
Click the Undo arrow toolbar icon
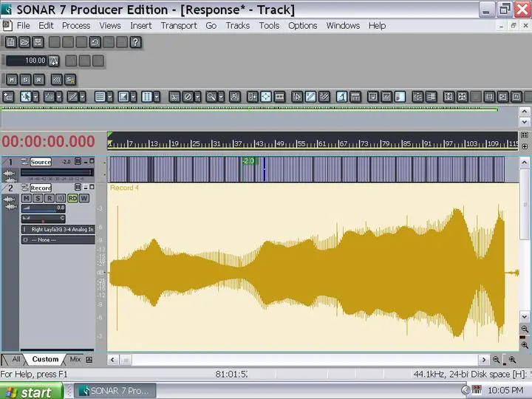(95, 42)
